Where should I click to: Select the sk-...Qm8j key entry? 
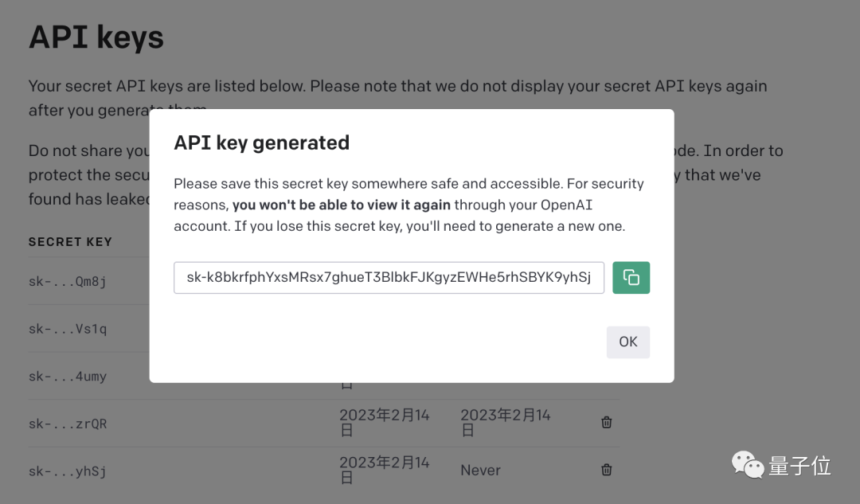coord(68,281)
